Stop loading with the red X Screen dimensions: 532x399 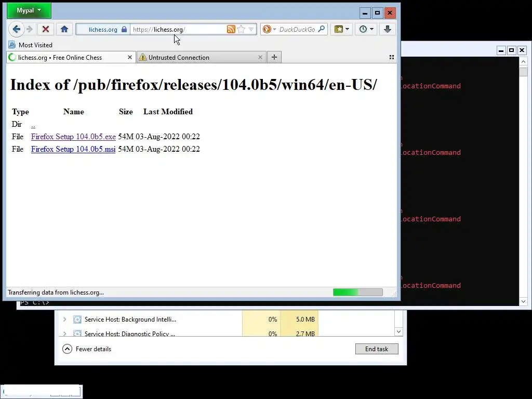coord(46,29)
